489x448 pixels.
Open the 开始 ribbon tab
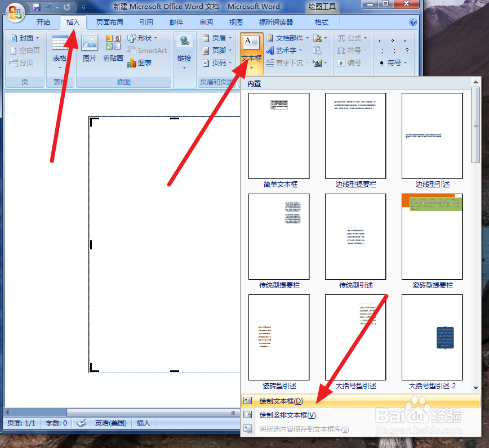[43, 23]
